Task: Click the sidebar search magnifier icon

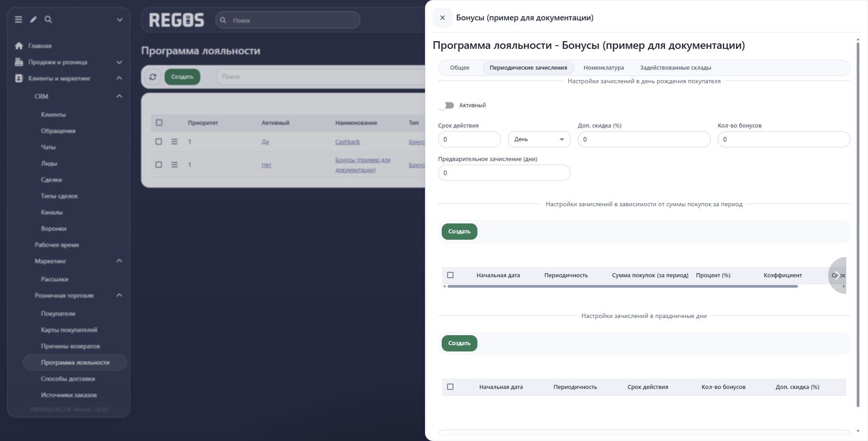Action: click(48, 19)
